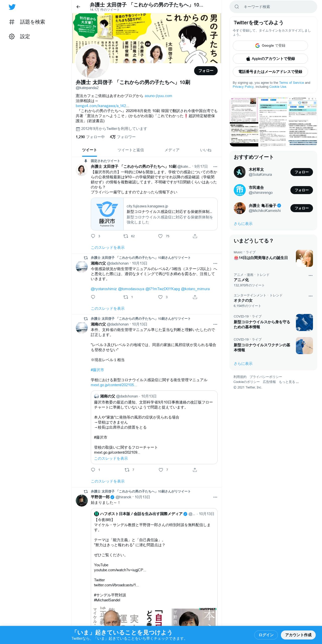
Task: Sign up with Google で登録
Action: 270,46
